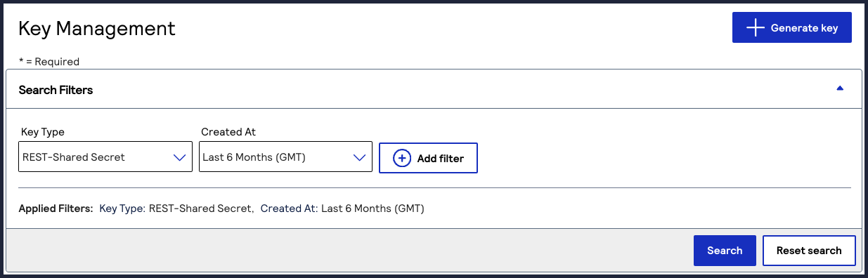Click the plus icon in Generate key
The height and width of the screenshot is (278, 868).
pos(755,28)
